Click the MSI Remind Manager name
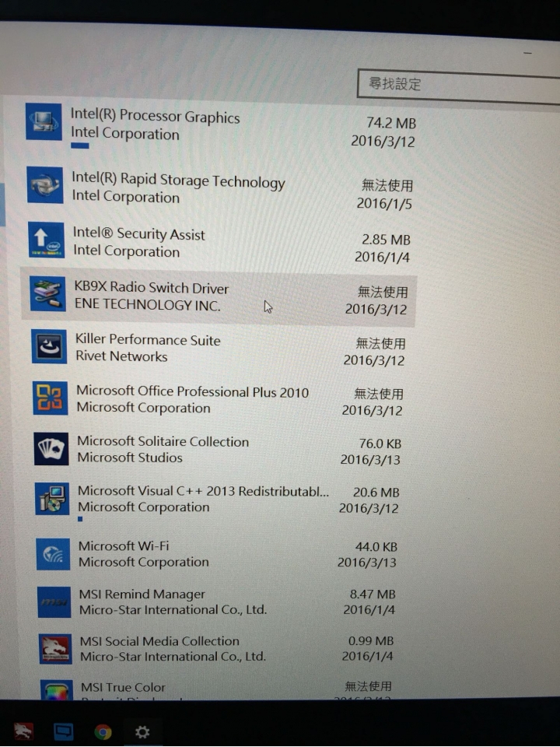The width and height of the screenshot is (560, 747). [x=142, y=594]
